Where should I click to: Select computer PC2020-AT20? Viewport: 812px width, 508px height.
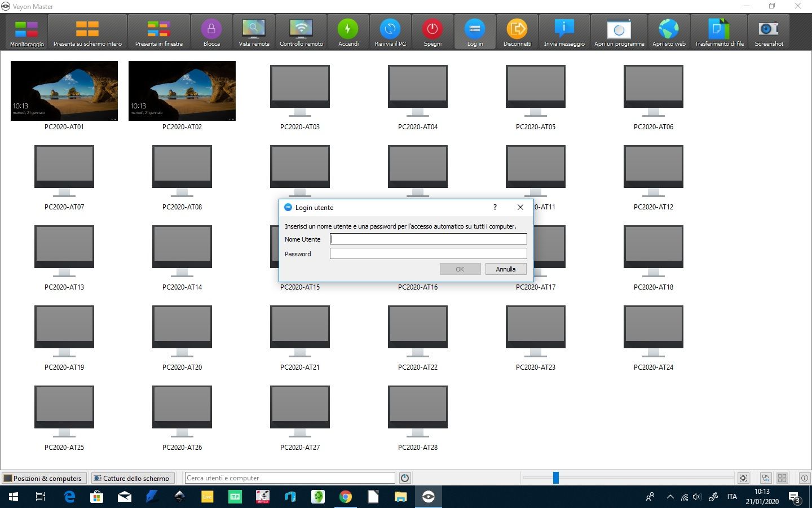point(182,337)
